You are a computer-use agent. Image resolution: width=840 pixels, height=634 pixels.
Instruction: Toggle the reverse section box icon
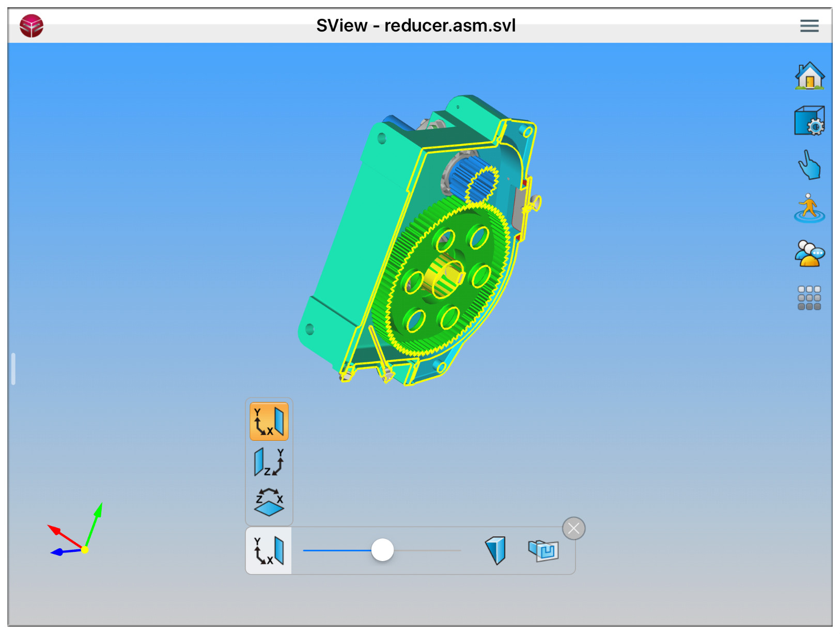tap(543, 550)
